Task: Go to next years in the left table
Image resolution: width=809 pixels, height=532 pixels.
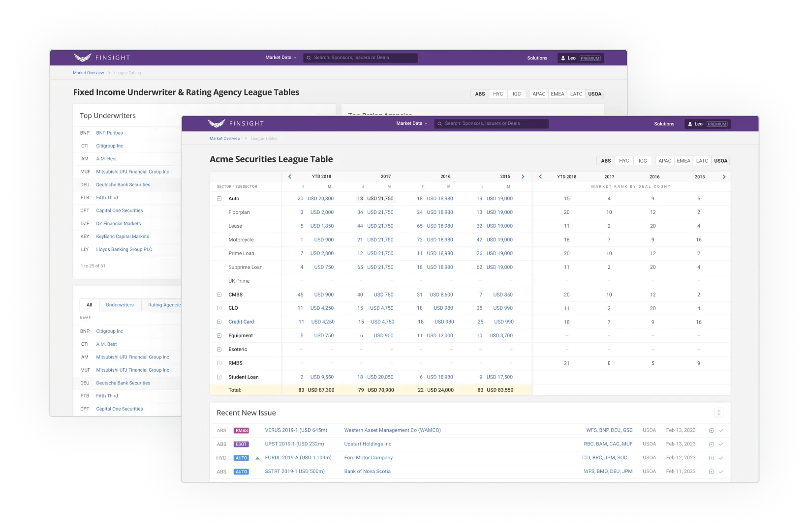Action: pyautogui.click(x=523, y=177)
